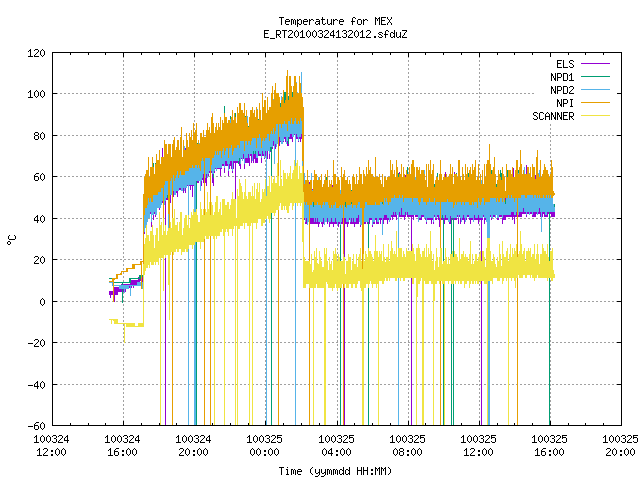
Task: Click the y-axis tick label 60
Action: pos(39,177)
